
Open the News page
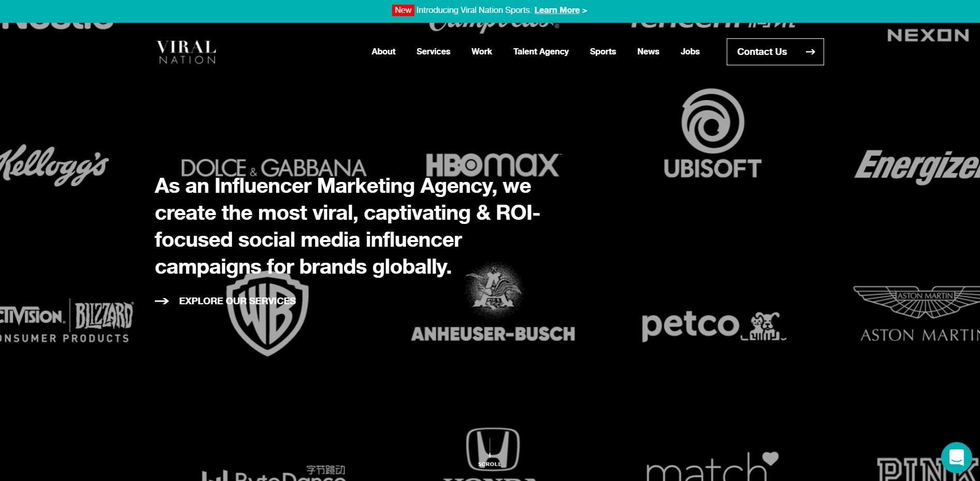click(x=648, y=52)
